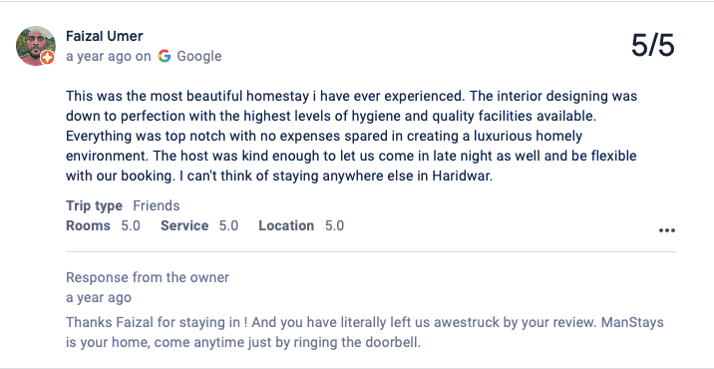Click the Service label
This screenshot has height=369, width=714.
coord(184,226)
